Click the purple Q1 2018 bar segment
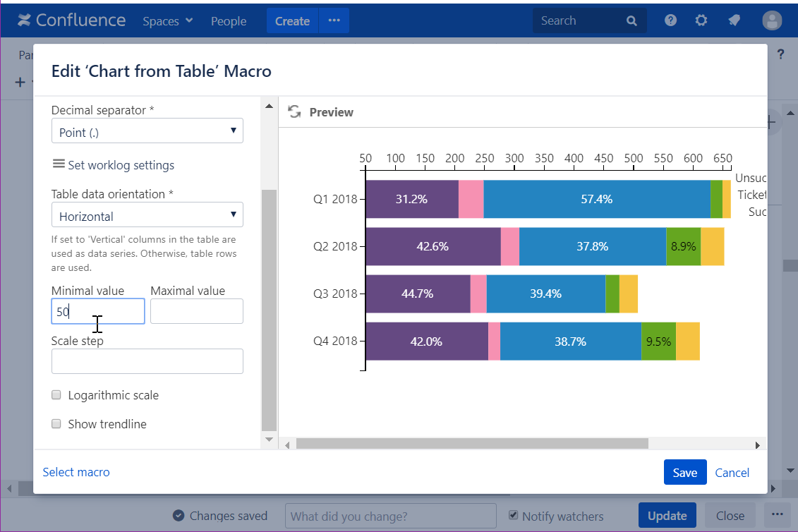Viewport: 798px width, 532px height. point(411,200)
